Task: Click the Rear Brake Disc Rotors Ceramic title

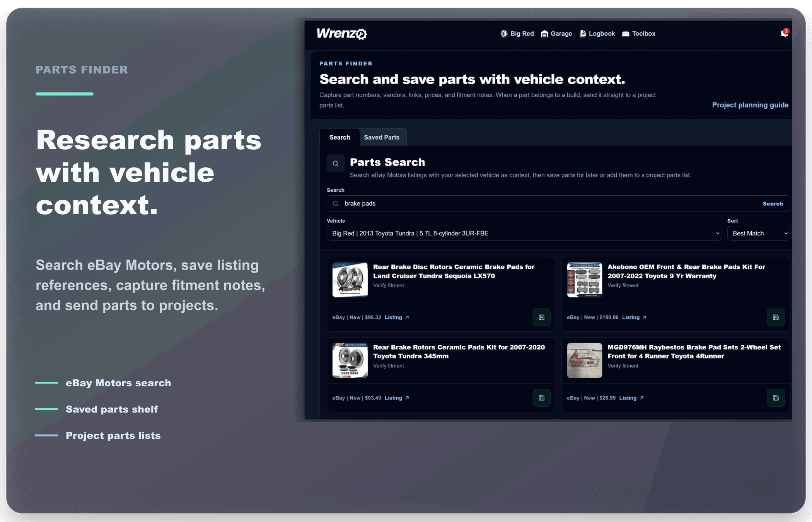Action: coord(454,271)
